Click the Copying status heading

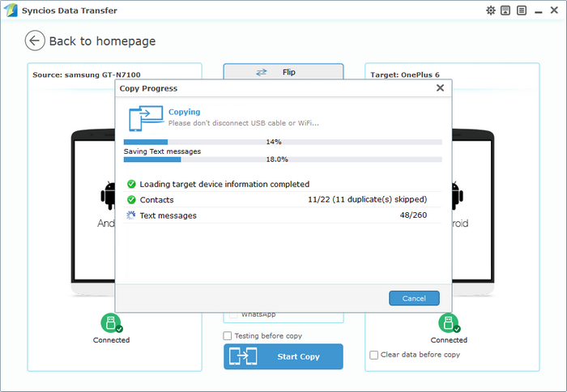[185, 112]
